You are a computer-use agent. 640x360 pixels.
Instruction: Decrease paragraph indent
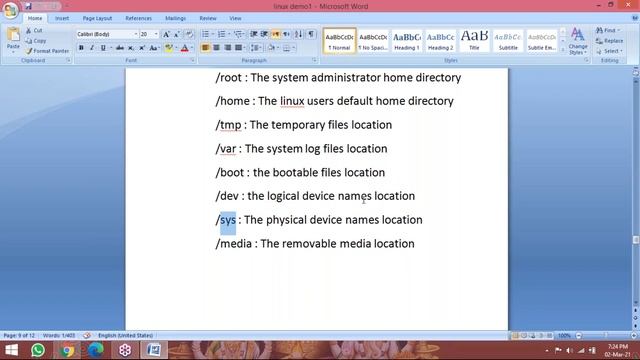(253, 34)
